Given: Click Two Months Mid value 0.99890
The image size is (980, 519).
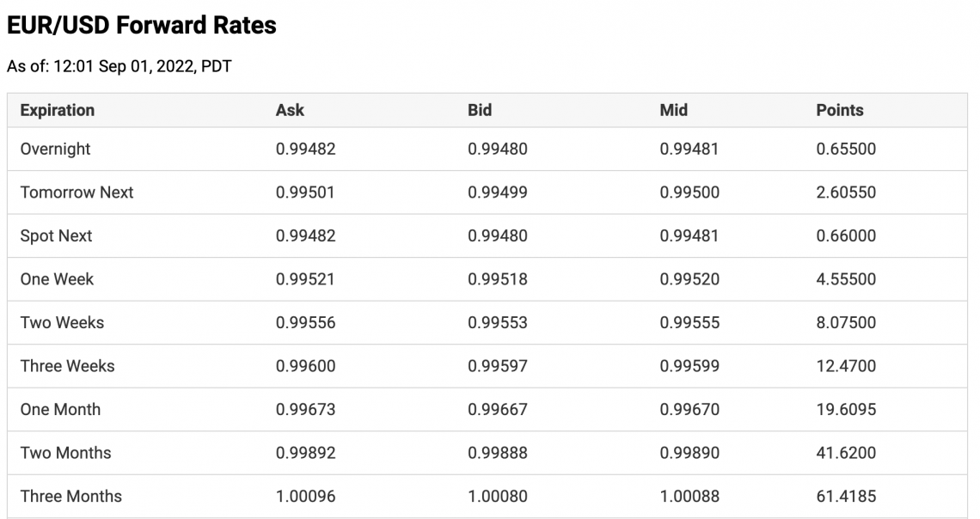Looking at the screenshot, I should [x=690, y=453].
